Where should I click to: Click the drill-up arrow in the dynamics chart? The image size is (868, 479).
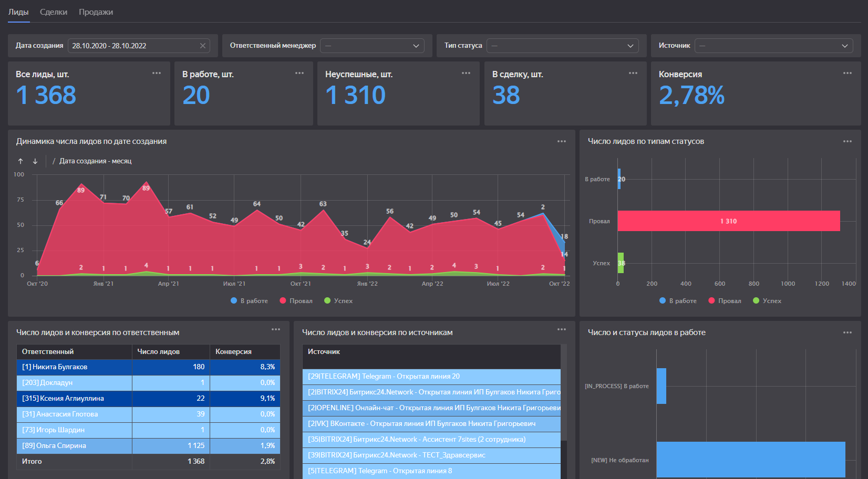20,161
